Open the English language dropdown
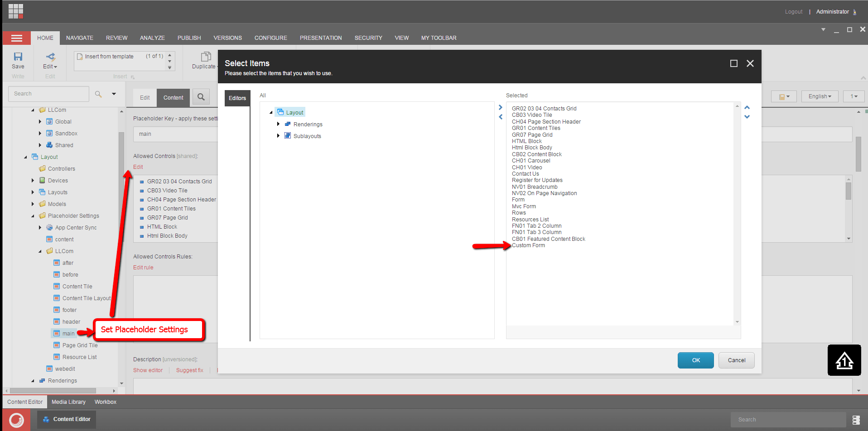The height and width of the screenshot is (431, 868). tap(820, 96)
